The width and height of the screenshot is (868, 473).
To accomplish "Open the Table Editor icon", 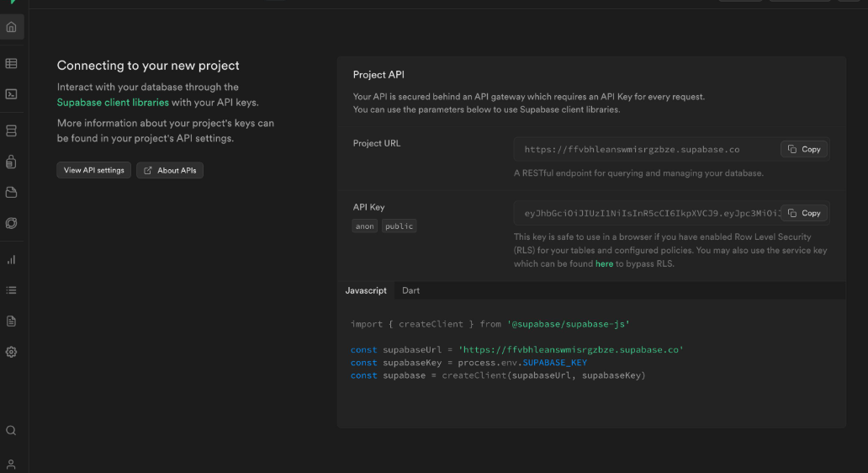I will tap(11, 64).
